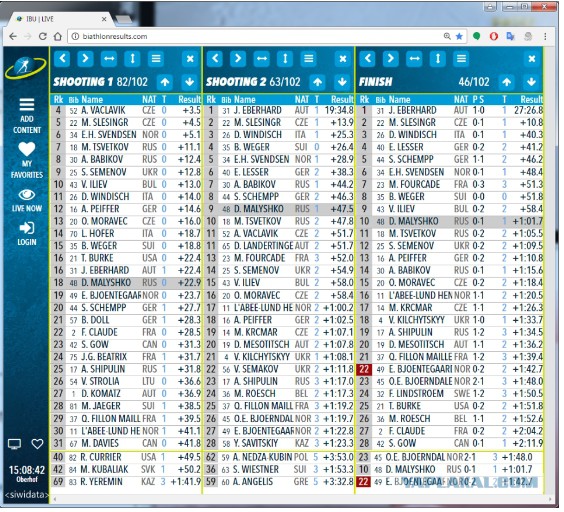
Task: Move Shooting 1 list down with arrow
Action: click(190, 82)
